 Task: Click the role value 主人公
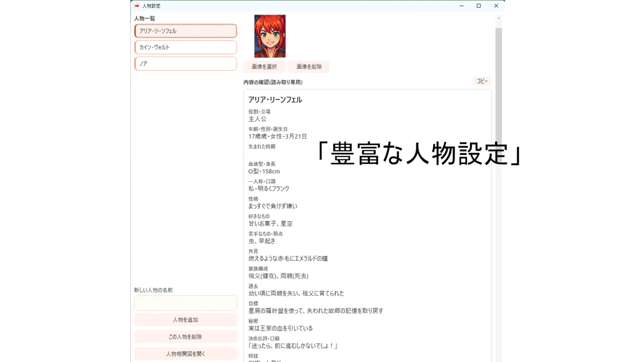[x=257, y=119]
